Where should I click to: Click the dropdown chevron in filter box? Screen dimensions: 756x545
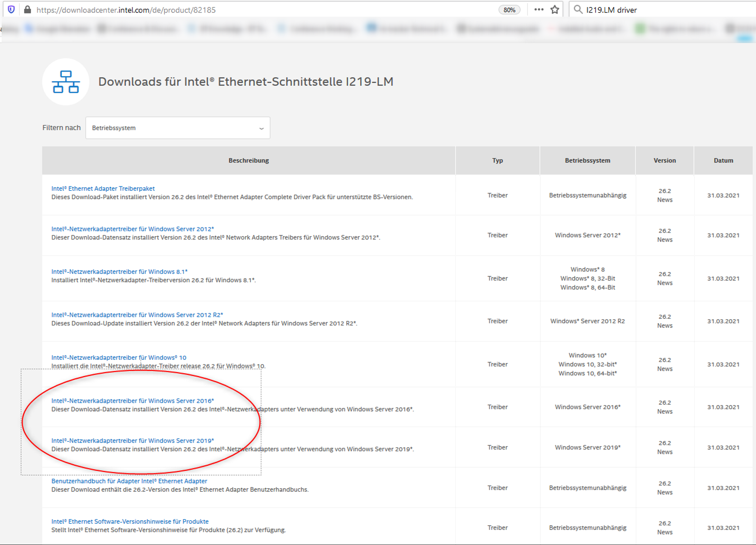261,128
